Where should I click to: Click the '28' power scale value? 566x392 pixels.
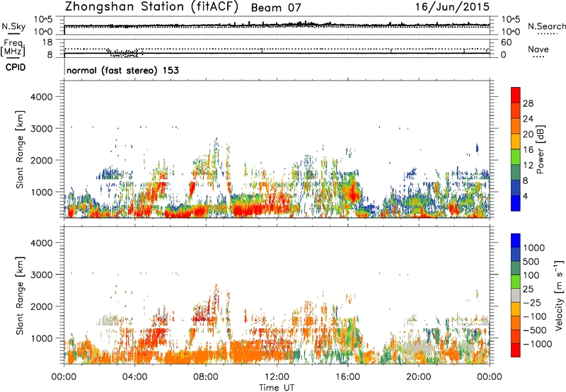[528, 103]
